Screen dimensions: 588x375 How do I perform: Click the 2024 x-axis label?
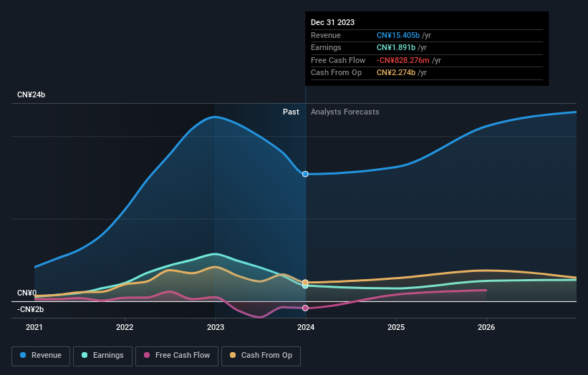coord(306,327)
